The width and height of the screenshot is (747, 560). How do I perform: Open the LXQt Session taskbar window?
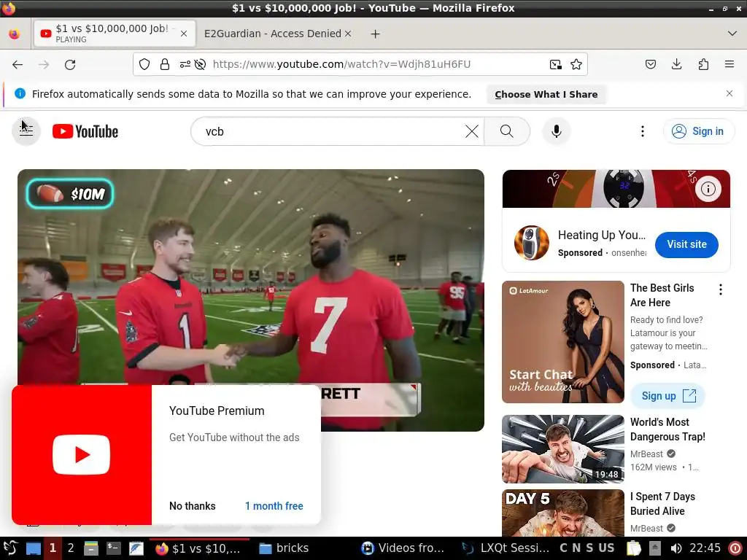(506, 548)
